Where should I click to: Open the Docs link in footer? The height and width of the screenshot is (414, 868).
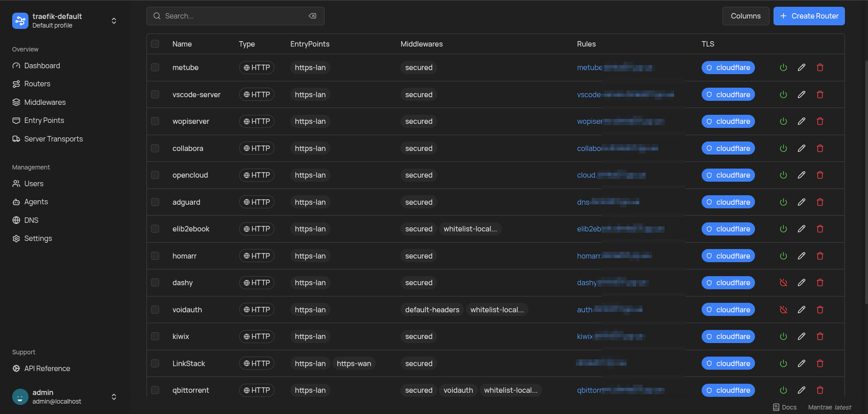click(x=785, y=407)
